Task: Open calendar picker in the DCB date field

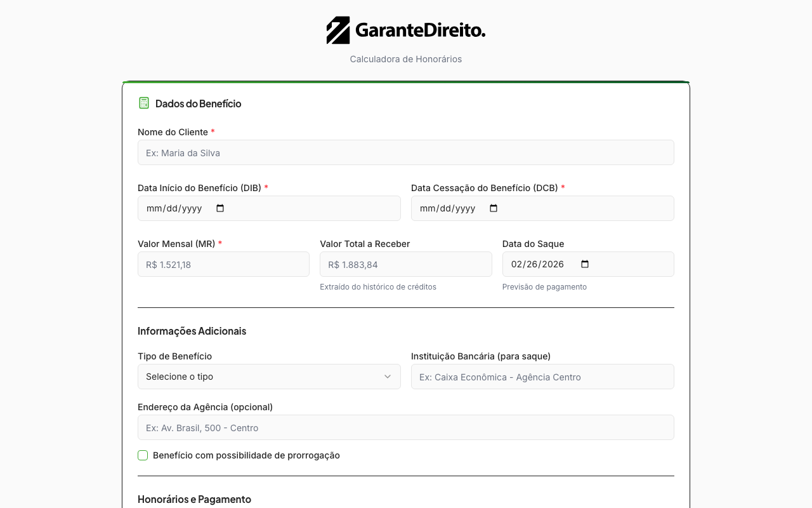Action: tap(494, 208)
